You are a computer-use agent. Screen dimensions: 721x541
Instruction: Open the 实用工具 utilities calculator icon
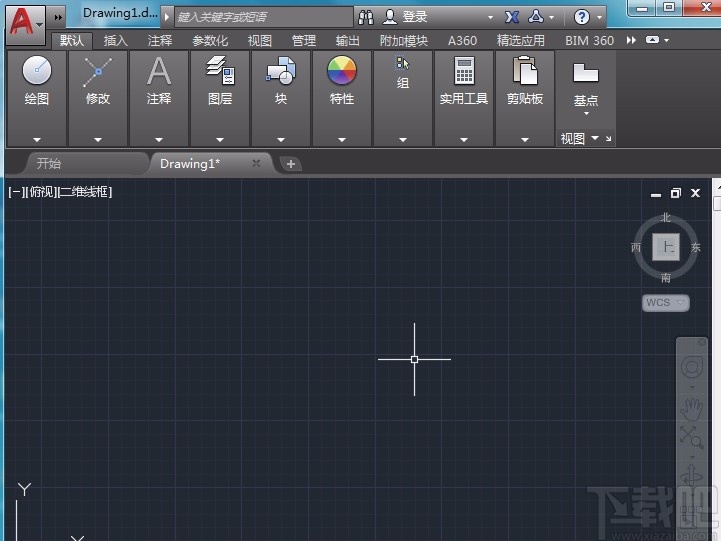(464, 70)
